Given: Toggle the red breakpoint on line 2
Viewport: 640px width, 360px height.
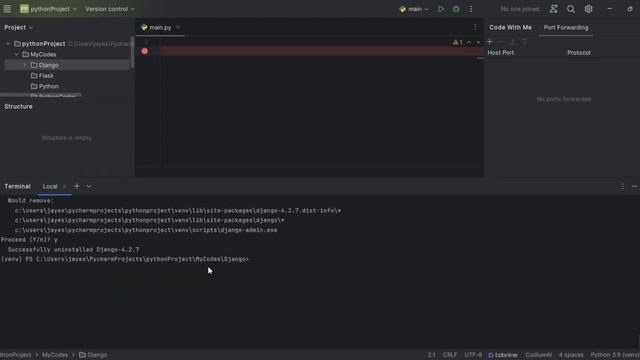Looking at the screenshot, I should point(144,51).
